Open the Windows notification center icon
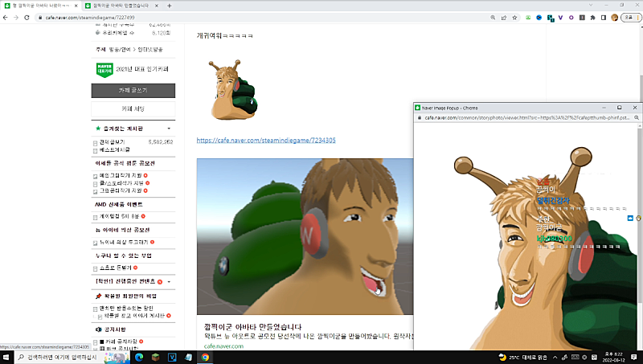 click(634, 358)
